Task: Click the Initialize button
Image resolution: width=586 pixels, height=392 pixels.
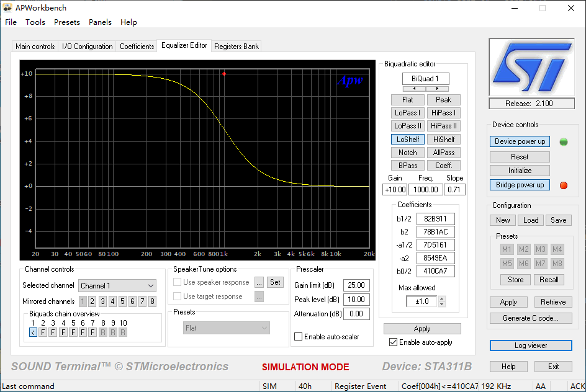Action: click(520, 171)
